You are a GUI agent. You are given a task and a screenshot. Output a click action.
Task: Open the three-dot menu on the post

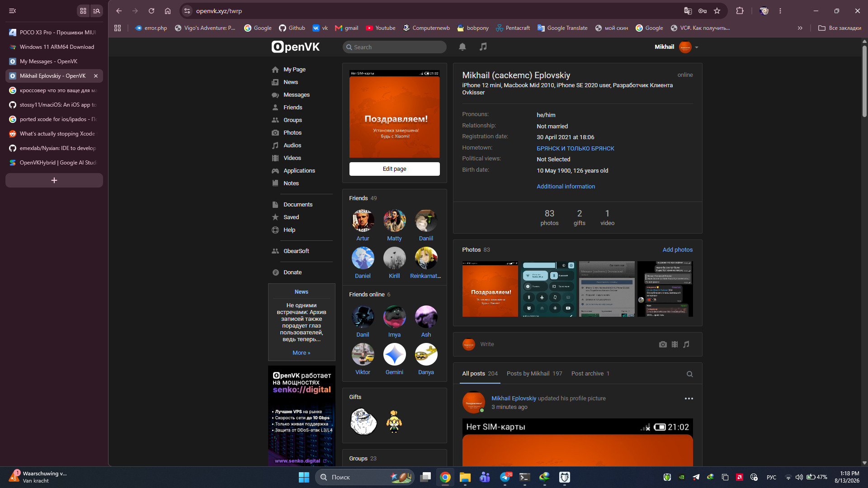click(x=689, y=399)
